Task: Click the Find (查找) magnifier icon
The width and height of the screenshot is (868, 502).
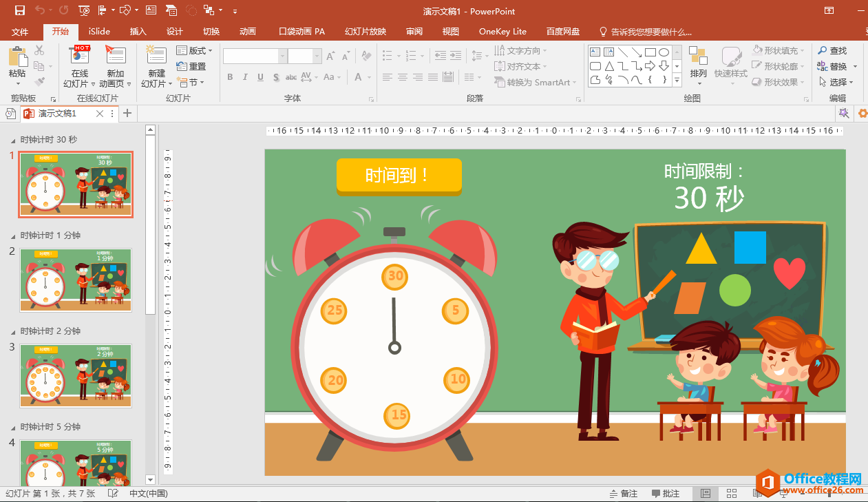Action: click(x=823, y=51)
